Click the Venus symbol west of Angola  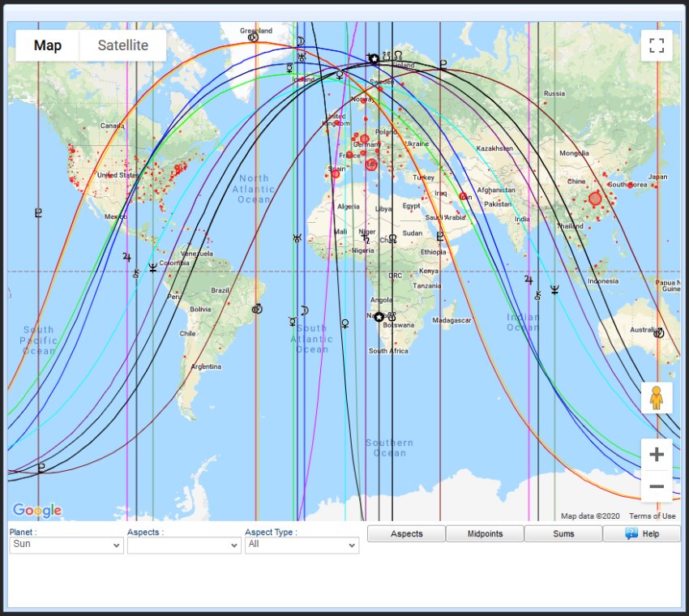click(x=345, y=323)
